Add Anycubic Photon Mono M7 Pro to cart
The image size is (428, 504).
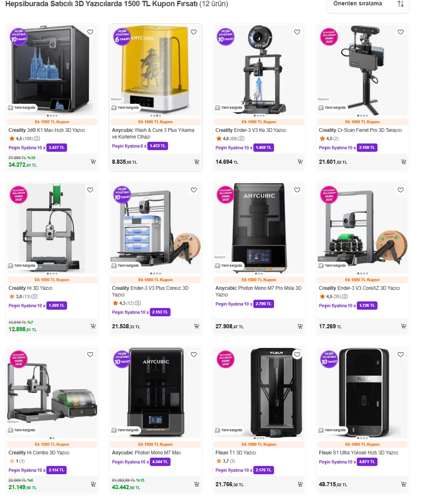click(x=300, y=326)
